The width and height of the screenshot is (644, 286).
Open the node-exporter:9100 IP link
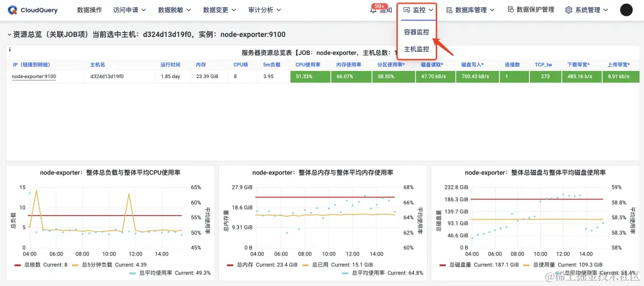click(33, 76)
